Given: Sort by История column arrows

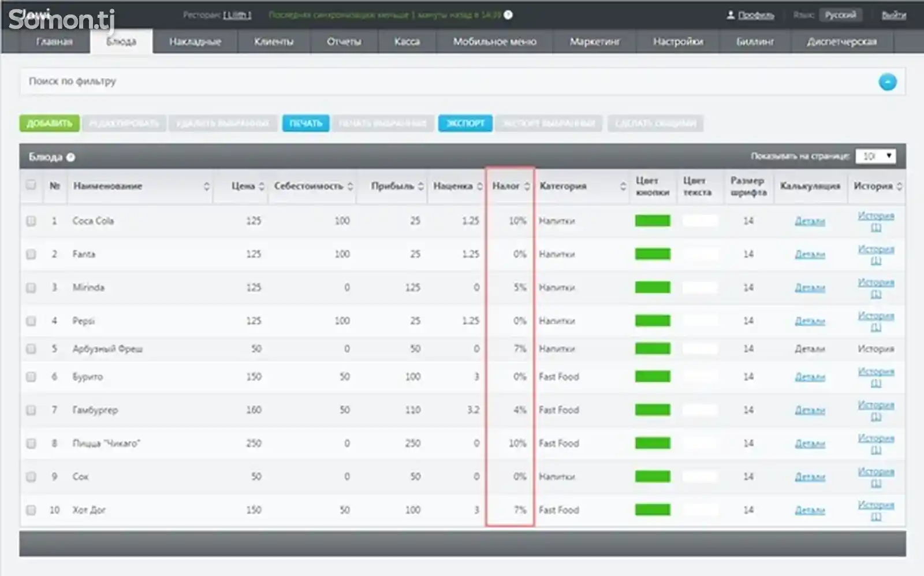Looking at the screenshot, I should [x=899, y=186].
